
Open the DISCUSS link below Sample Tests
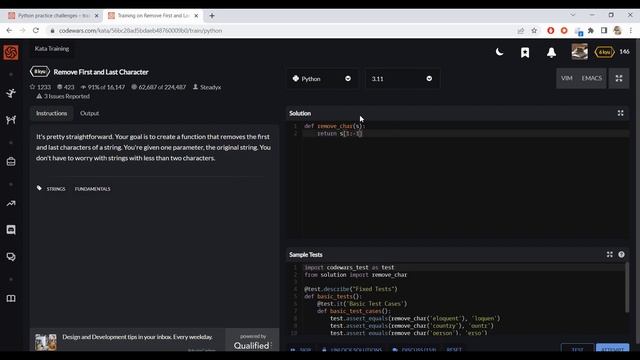[414, 350]
